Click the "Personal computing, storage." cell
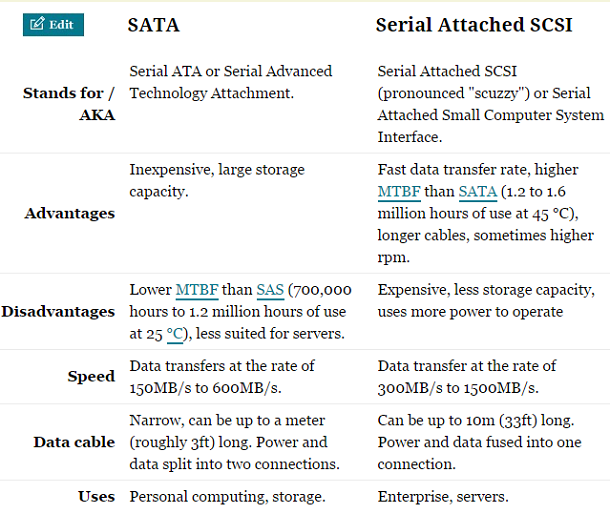Screen dimensions: 610x514 point(227,496)
